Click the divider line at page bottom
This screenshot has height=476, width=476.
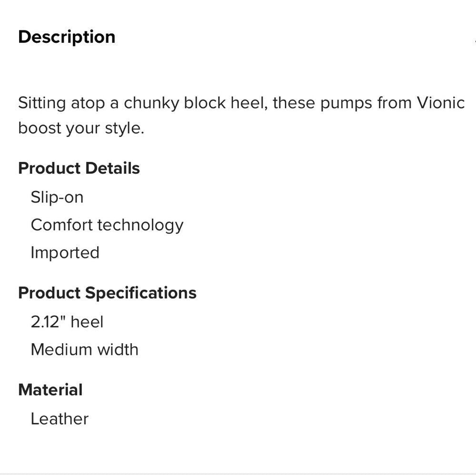click(x=238, y=474)
